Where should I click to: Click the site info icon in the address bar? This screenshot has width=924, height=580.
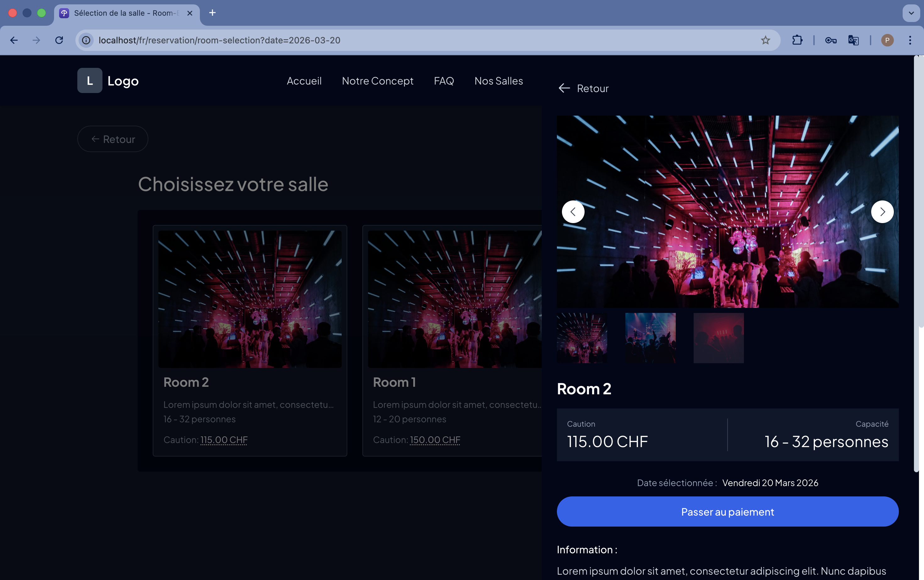(x=86, y=40)
